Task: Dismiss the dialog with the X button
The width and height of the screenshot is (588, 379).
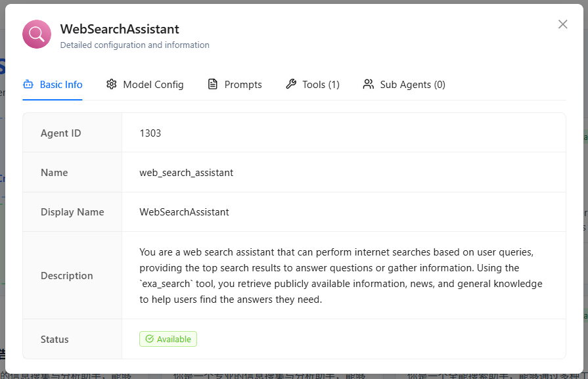Action: (x=563, y=24)
